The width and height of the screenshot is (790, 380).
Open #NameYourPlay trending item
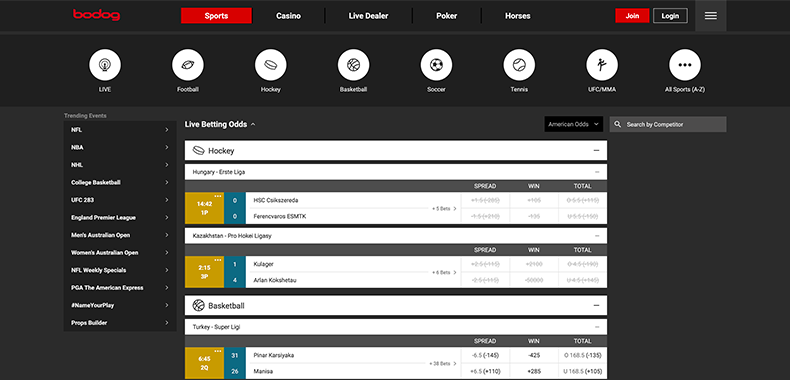(120, 305)
